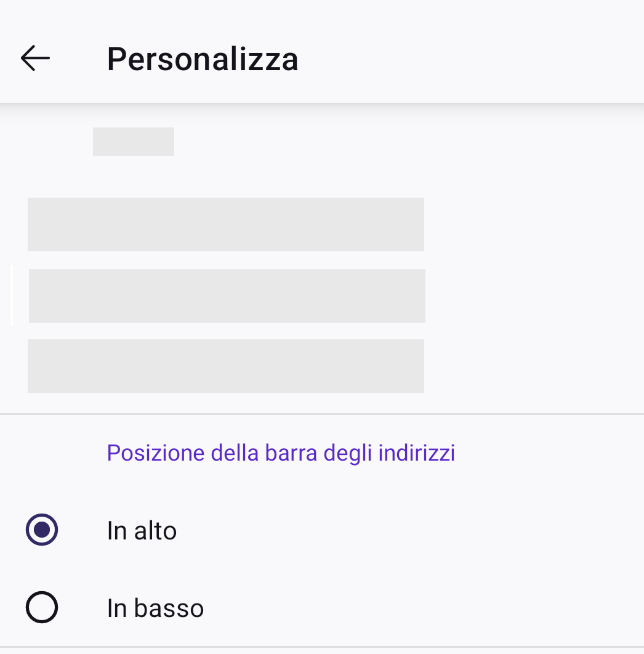Click the divider line above the address bar section
The width and height of the screenshot is (644, 654).
tap(322, 414)
